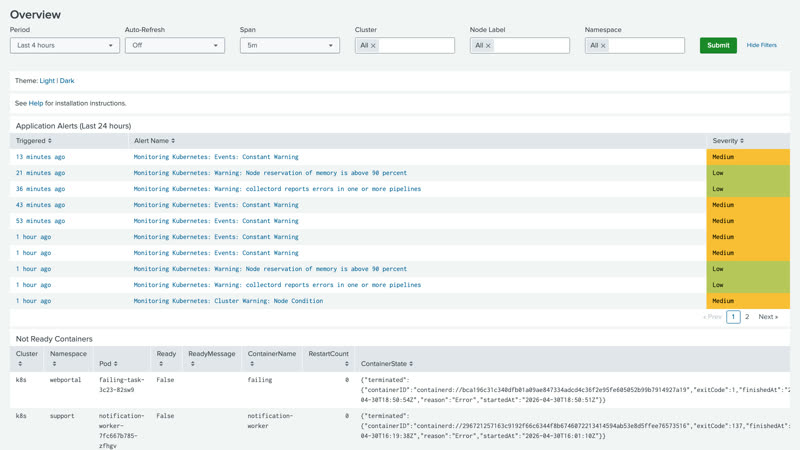Click the failing-task-3c23-82sw9 pod cell
Viewport: 800px width, 450px height.
121,385
